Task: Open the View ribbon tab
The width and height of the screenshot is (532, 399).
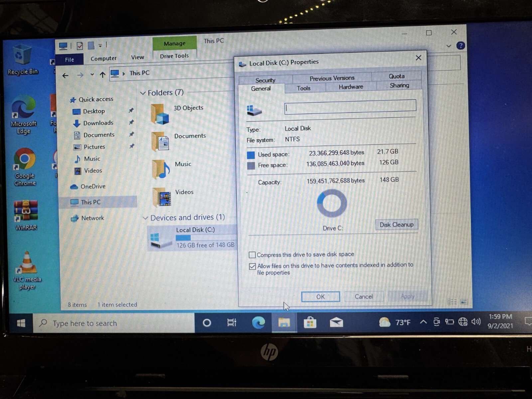Action: [137, 57]
